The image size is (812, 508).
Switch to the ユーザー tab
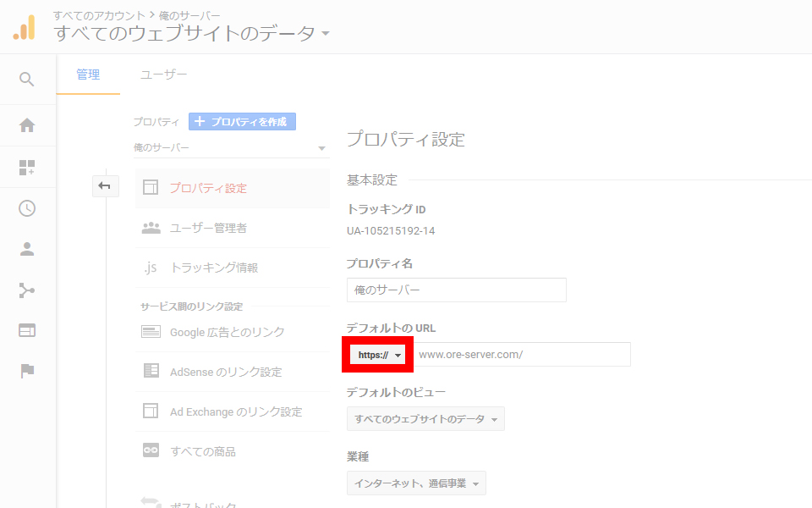[163, 75]
